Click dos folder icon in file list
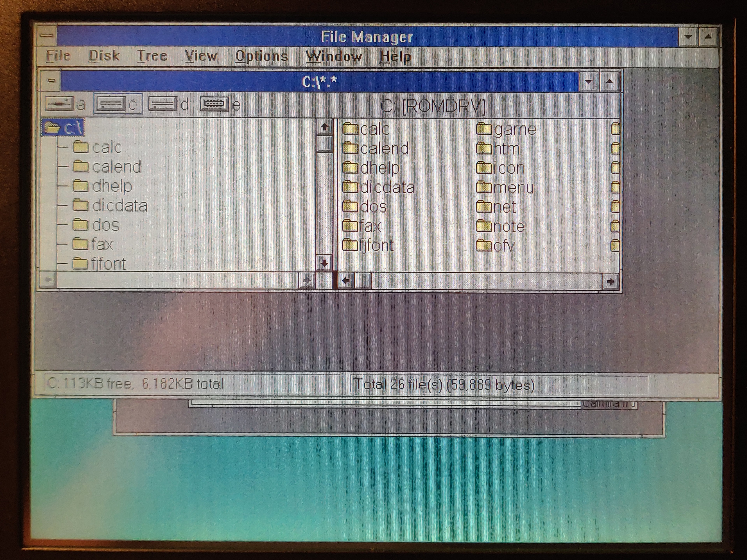Viewport: 747px width, 560px height. pyautogui.click(x=350, y=206)
